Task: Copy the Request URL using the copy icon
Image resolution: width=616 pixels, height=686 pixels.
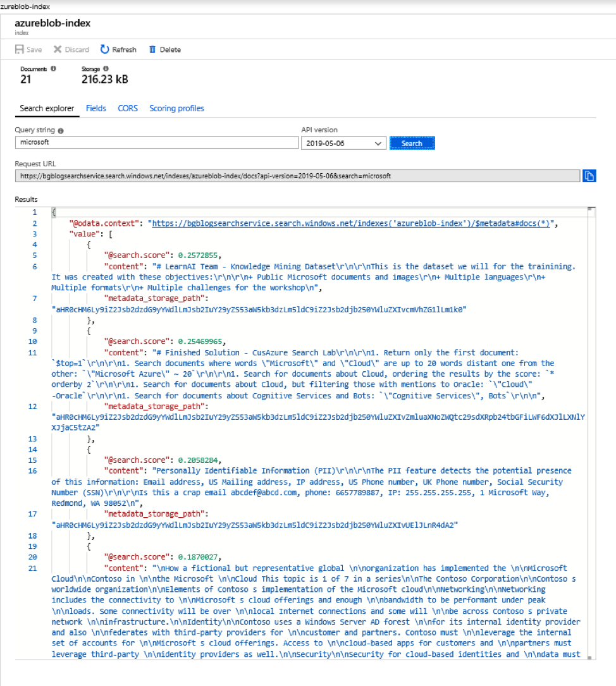Action: [x=589, y=175]
